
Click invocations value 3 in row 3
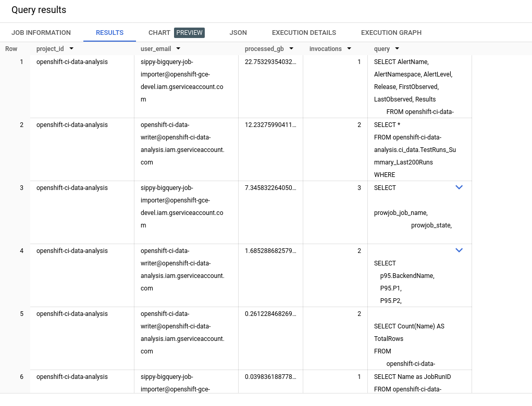coord(359,188)
